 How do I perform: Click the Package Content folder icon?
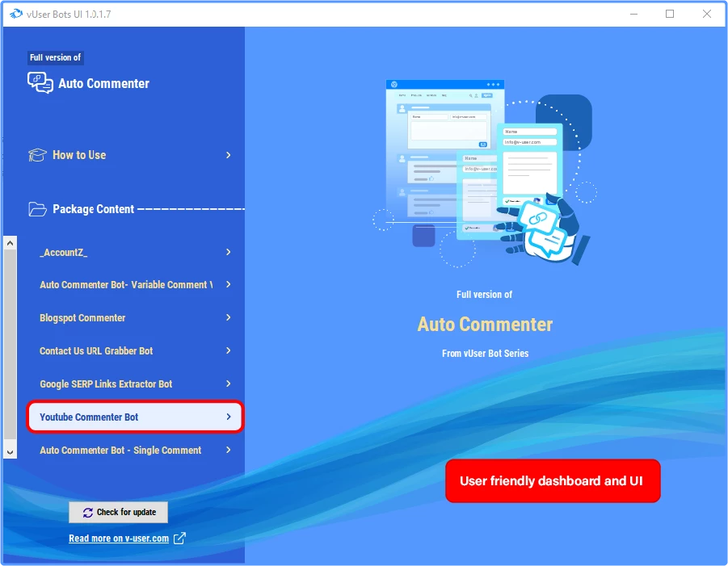38,209
